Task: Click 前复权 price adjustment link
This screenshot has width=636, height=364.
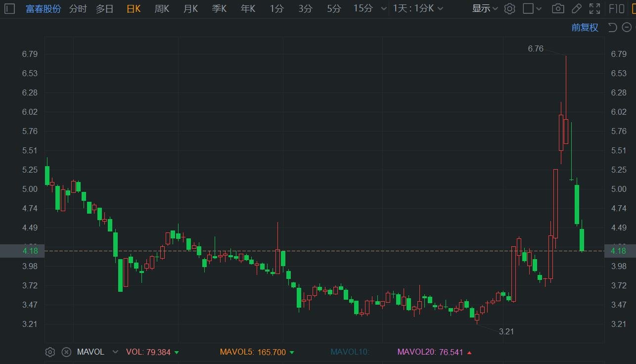Action: (585, 27)
